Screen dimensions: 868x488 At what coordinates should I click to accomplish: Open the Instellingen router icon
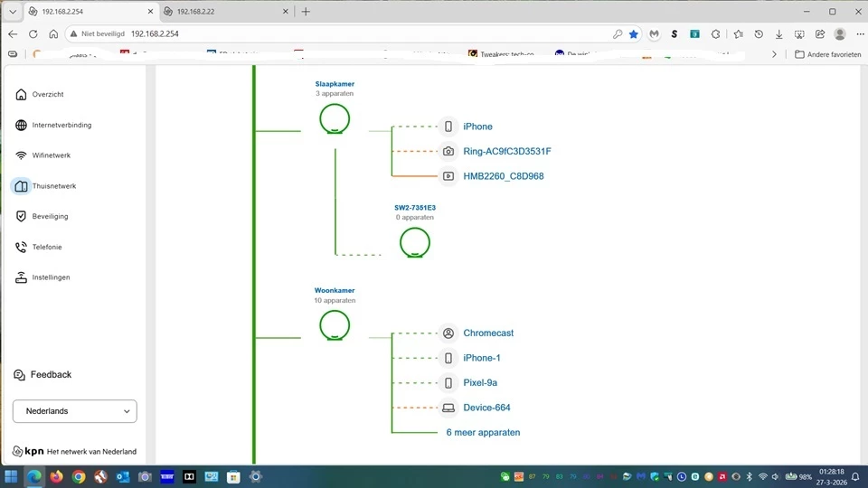coord(21,277)
